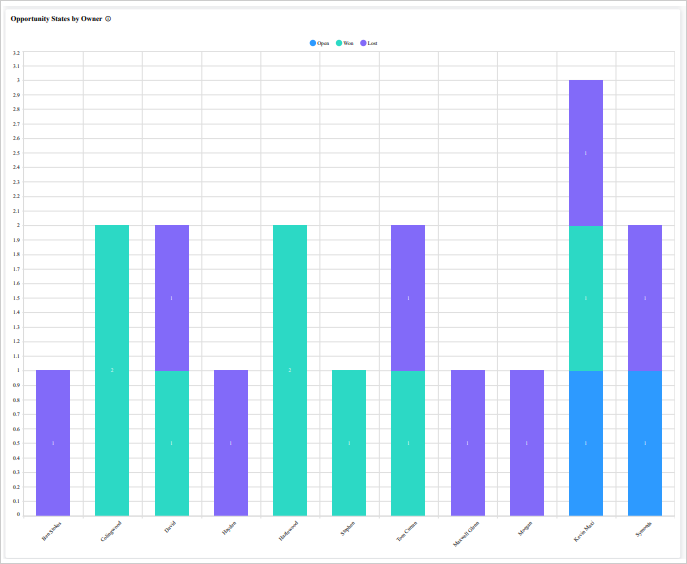Click Tom Cotton's purple Lost segment
Screen dimensions: 687x564
tap(408, 298)
